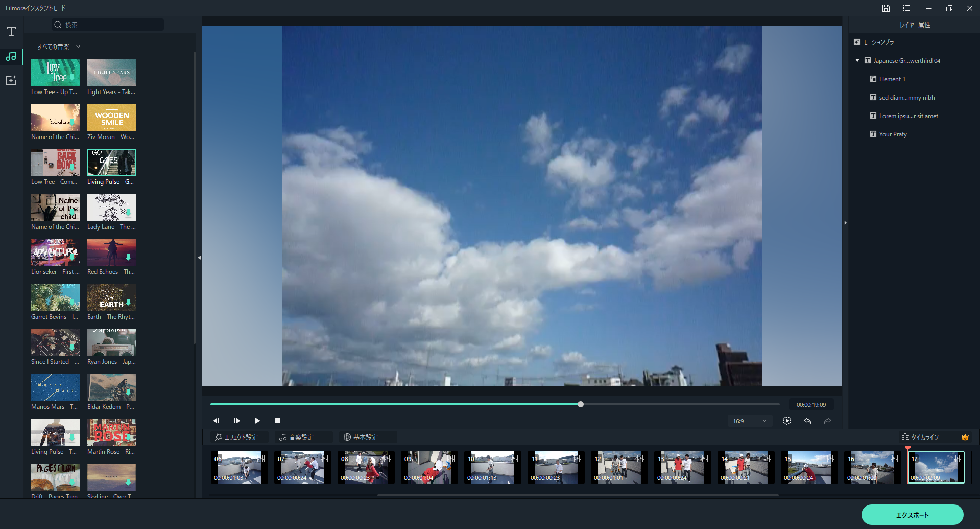Select the Living Pulse - G... track
The width and height of the screenshot is (980, 529).
click(112, 163)
